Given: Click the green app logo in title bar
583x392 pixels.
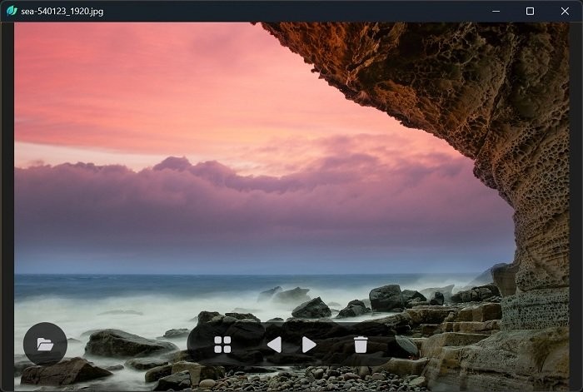Looking at the screenshot, I should (12, 11).
